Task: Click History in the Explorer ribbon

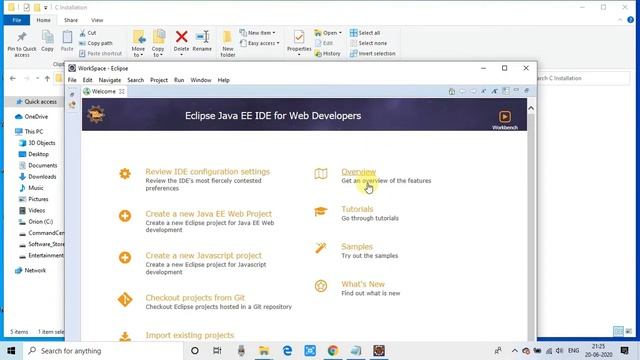Action: (327, 53)
